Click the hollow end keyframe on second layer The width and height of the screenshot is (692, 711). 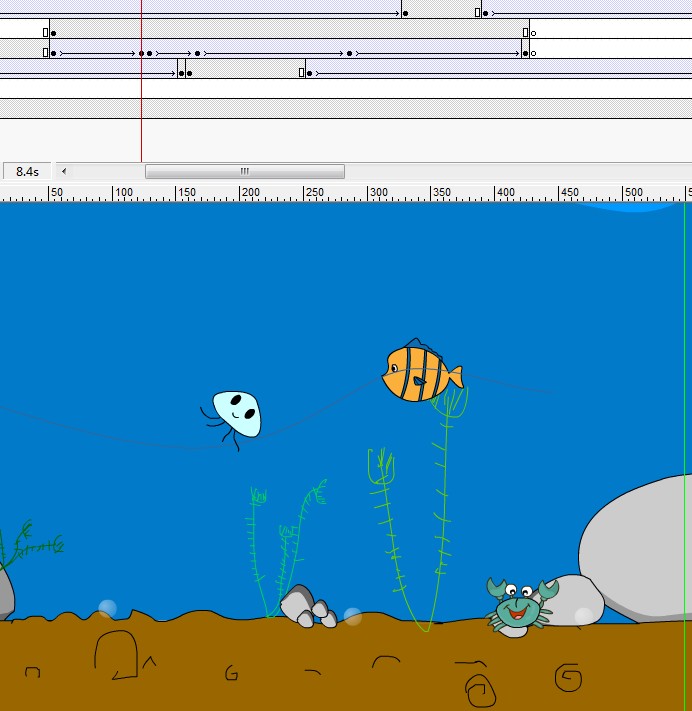533,33
